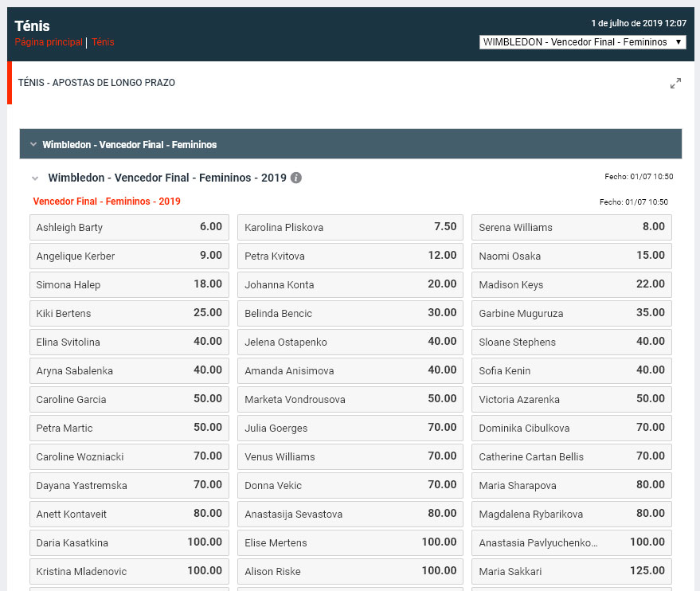Choose Anett Kontaveit 80.00
This screenshot has width=700, height=591.
point(130,514)
